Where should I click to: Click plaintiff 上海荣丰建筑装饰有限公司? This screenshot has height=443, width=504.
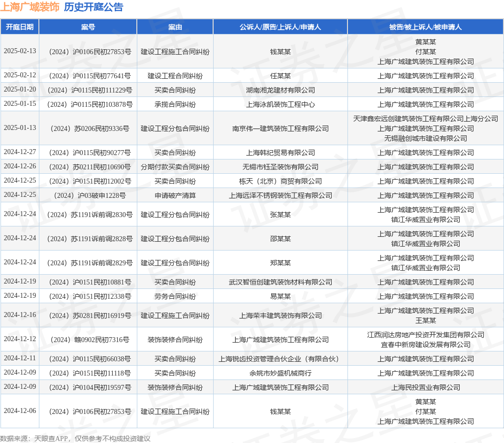pos(280,316)
